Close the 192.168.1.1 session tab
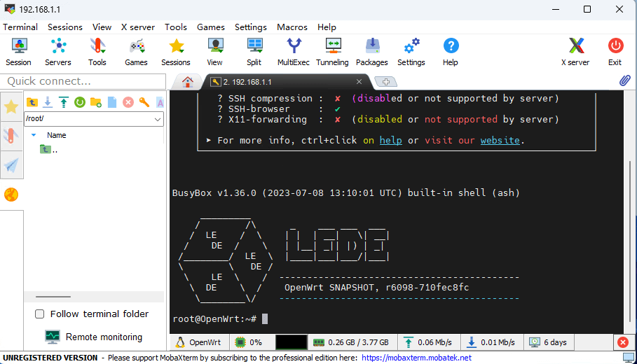 tap(359, 82)
